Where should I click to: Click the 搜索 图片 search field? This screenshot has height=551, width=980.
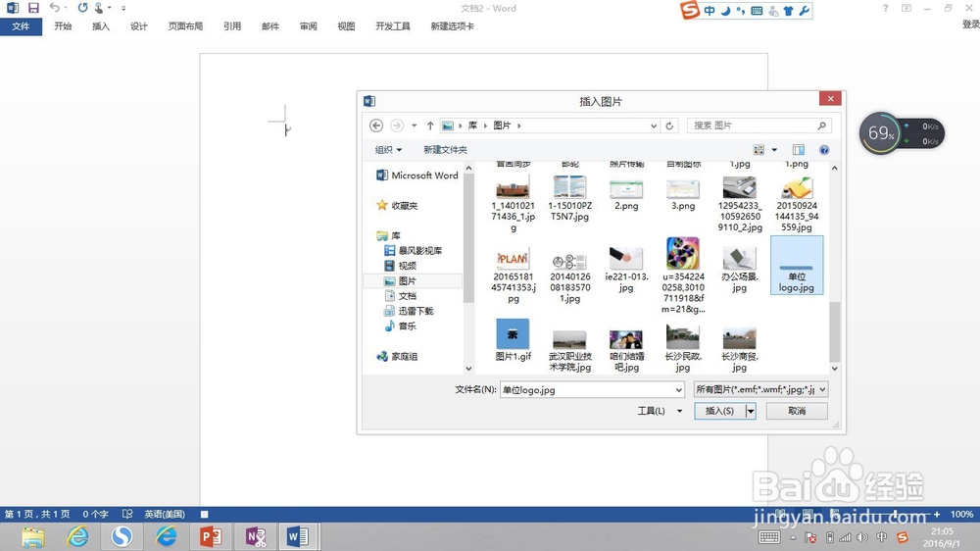point(759,125)
